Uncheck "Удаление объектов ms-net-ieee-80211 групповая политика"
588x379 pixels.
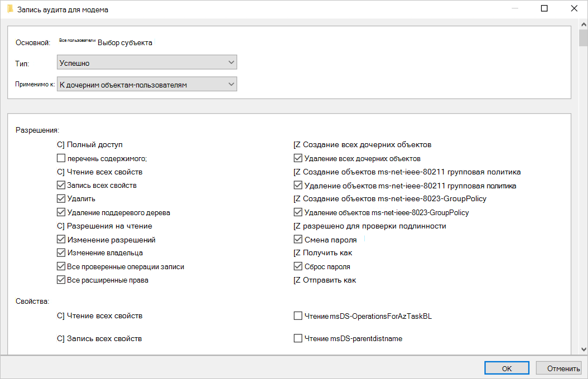click(x=298, y=185)
